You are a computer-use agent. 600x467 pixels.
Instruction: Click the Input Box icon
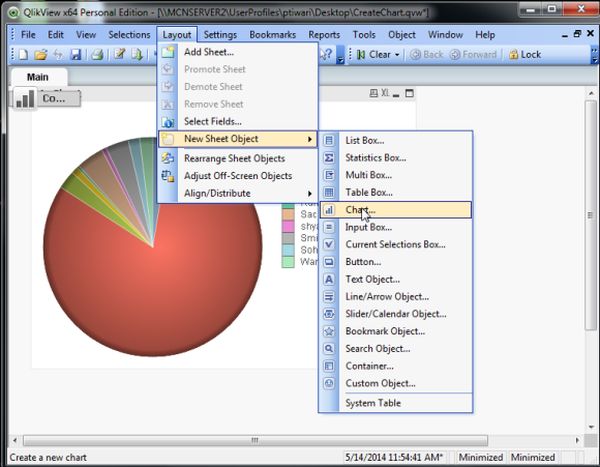(329, 227)
